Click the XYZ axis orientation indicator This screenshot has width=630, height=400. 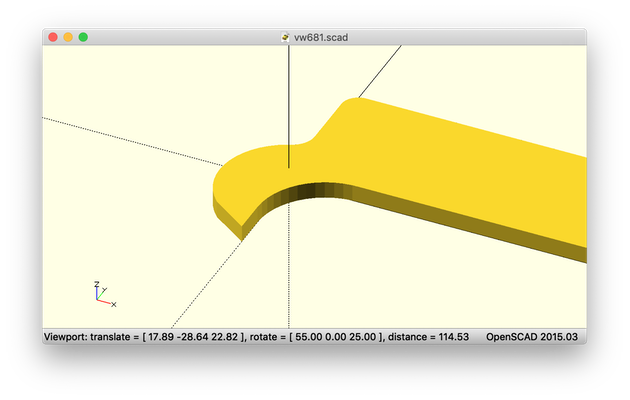click(105, 294)
